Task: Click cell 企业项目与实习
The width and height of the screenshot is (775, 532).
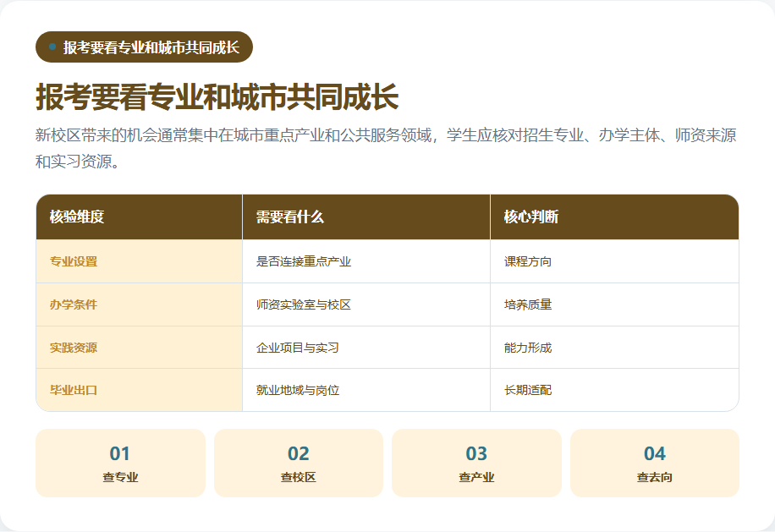Action: tap(366, 348)
